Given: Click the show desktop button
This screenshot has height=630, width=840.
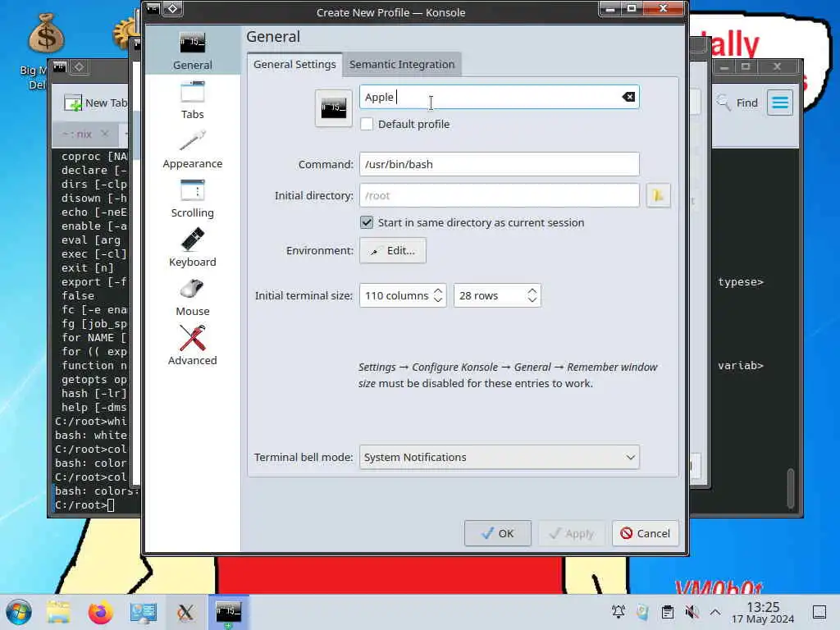Looking at the screenshot, I should (819, 611).
